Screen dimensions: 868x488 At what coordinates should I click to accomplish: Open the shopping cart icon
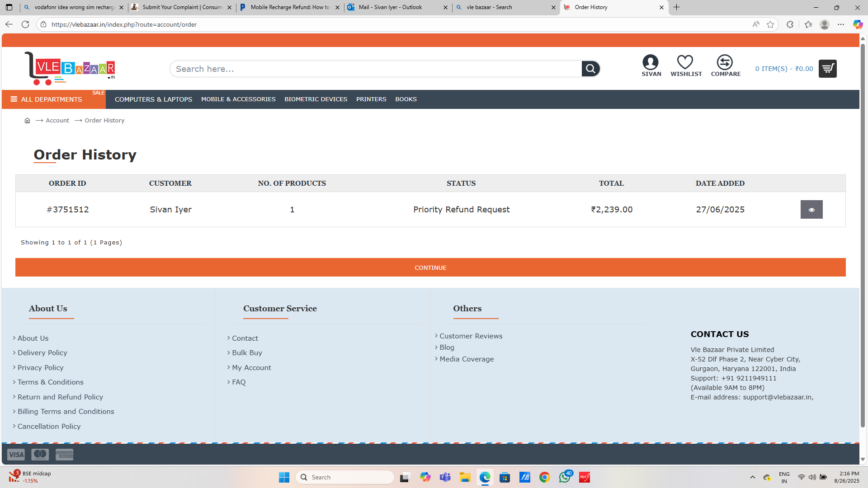click(827, 69)
